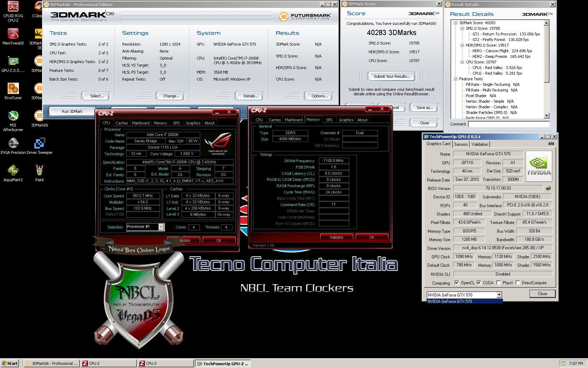Switch to 3DMark06 Professional taskbar item
Screen dimensions: 588x368
[52, 363]
